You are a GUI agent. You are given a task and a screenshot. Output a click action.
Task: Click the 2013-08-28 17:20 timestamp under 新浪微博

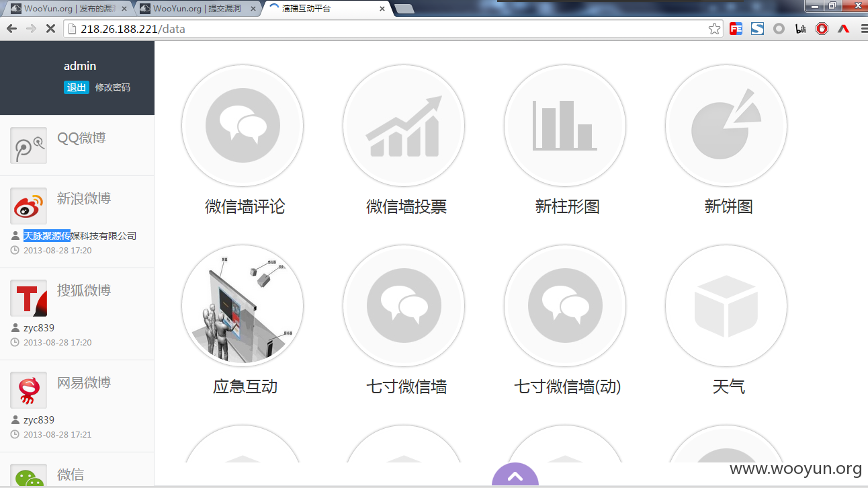pyautogui.click(x=57, y=251)
